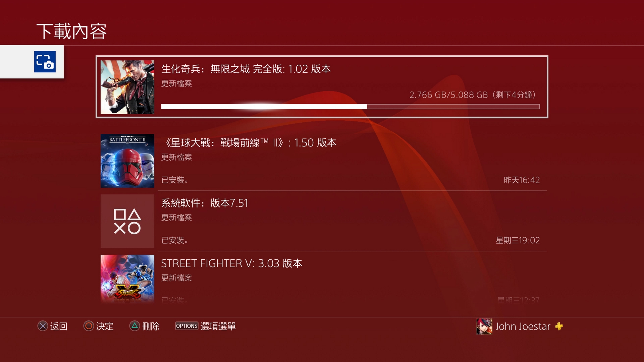This screenshot has width=644, height=362.
Task: Select the 星球大戰 戰場前線 II 1.50 entry
Action: point(324,161)
